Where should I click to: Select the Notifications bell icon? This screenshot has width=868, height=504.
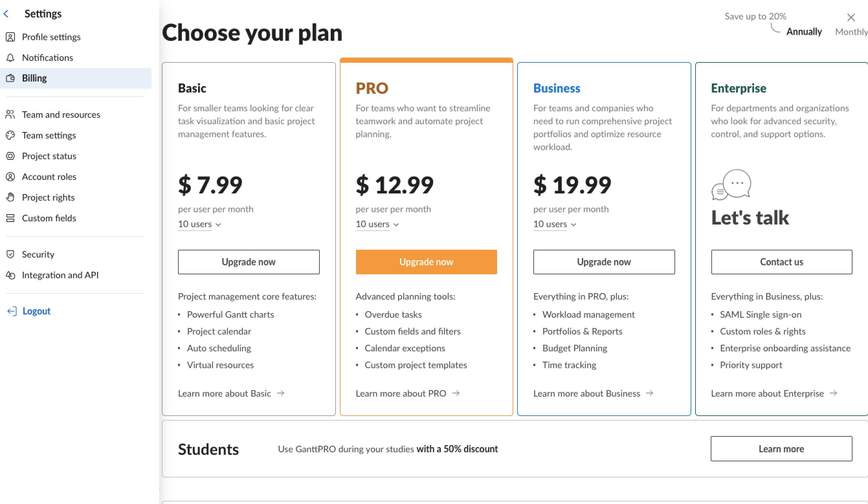coord(10,58)
